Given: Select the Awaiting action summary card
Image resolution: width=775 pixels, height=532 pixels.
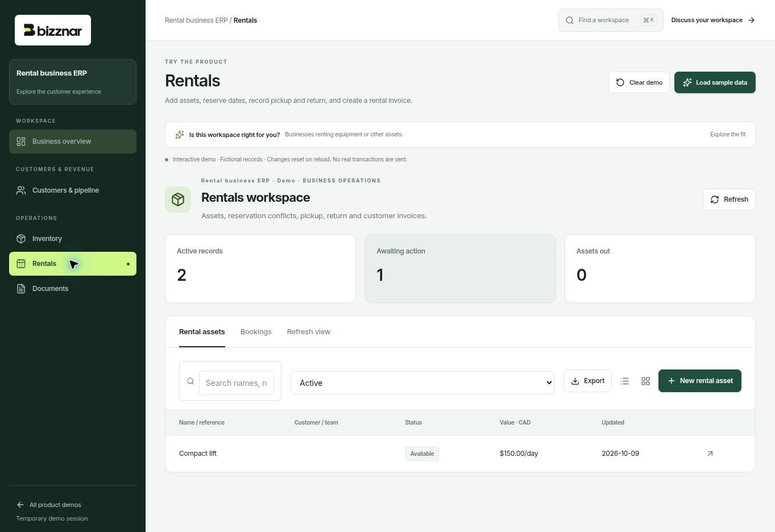Looking at the screenshot, I should [x=460, y=268].
